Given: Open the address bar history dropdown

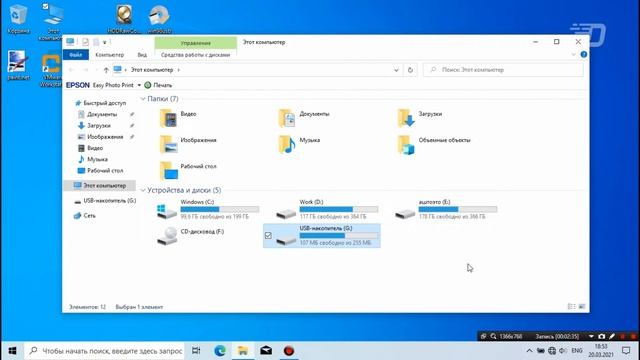Looking at the screenshot, I should 396,70.
